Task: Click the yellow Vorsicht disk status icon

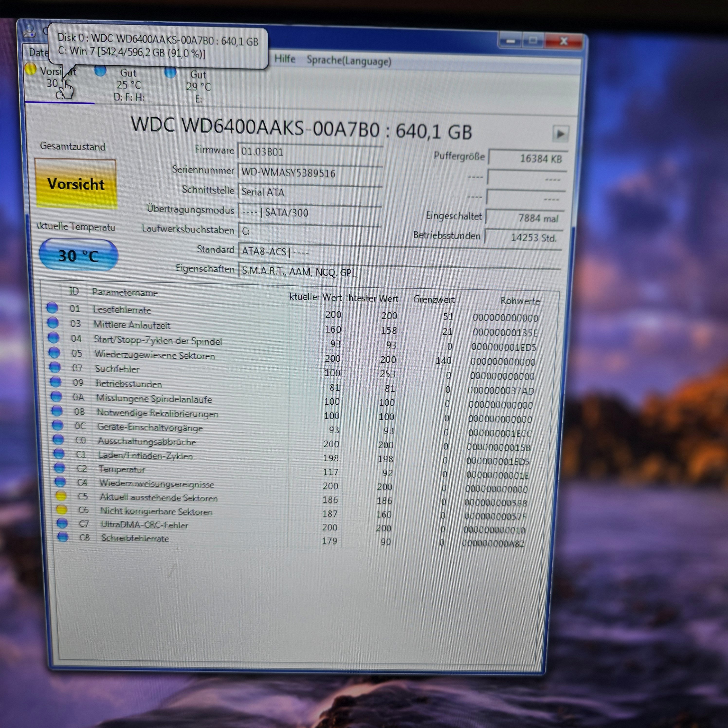Action: click(x=30, y=69)
